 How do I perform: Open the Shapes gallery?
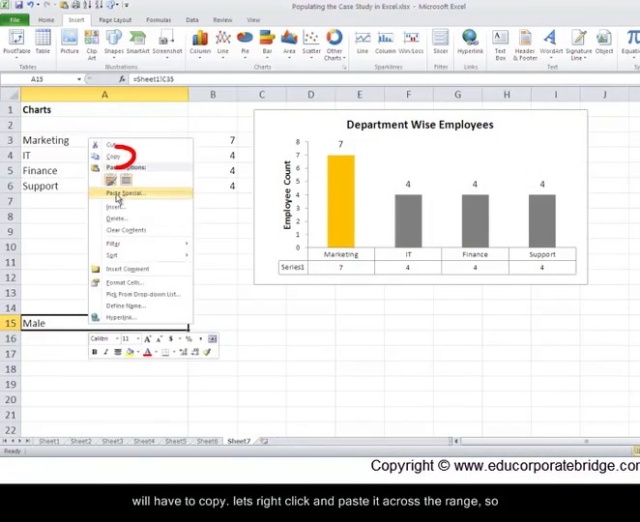click(x=113, y=43)
